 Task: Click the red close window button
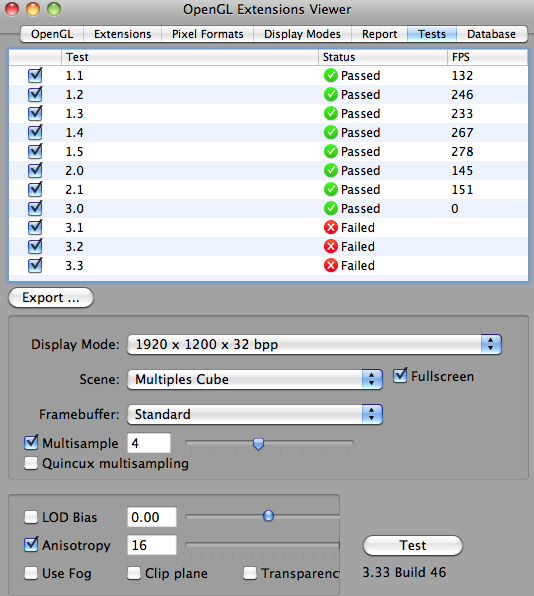point(12,9)
